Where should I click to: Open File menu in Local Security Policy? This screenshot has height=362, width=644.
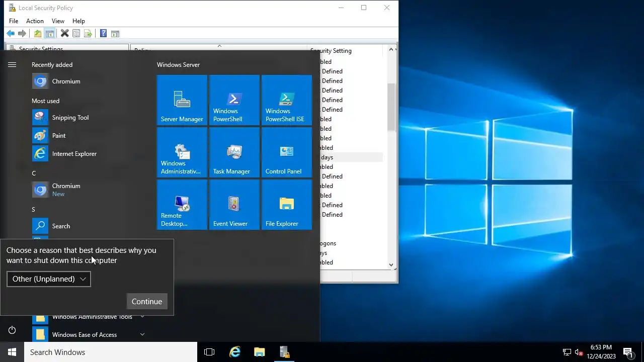click(14, 21)
